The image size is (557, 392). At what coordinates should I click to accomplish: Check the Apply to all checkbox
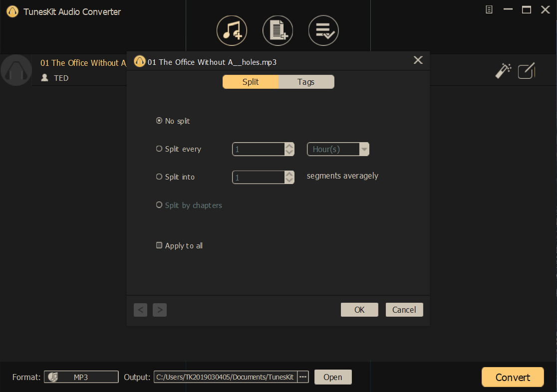click(x=159, y=245)
